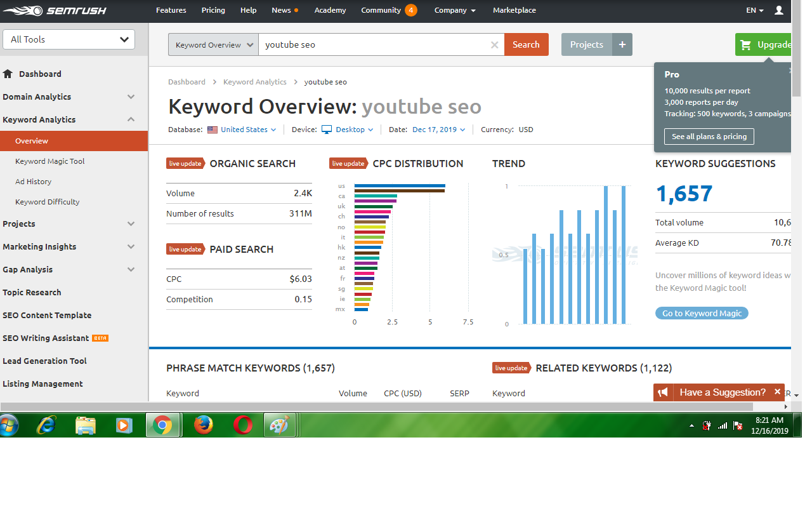This screenshot has height=508, width=812.
Task: Select Overview in Keyword Analytics
Action: click(x=74, y=141)
